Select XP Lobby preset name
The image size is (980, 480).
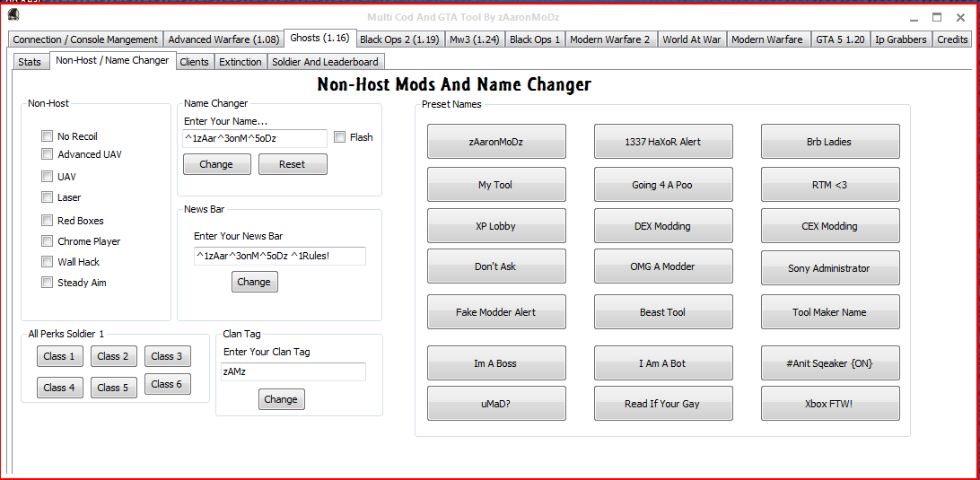496,225
